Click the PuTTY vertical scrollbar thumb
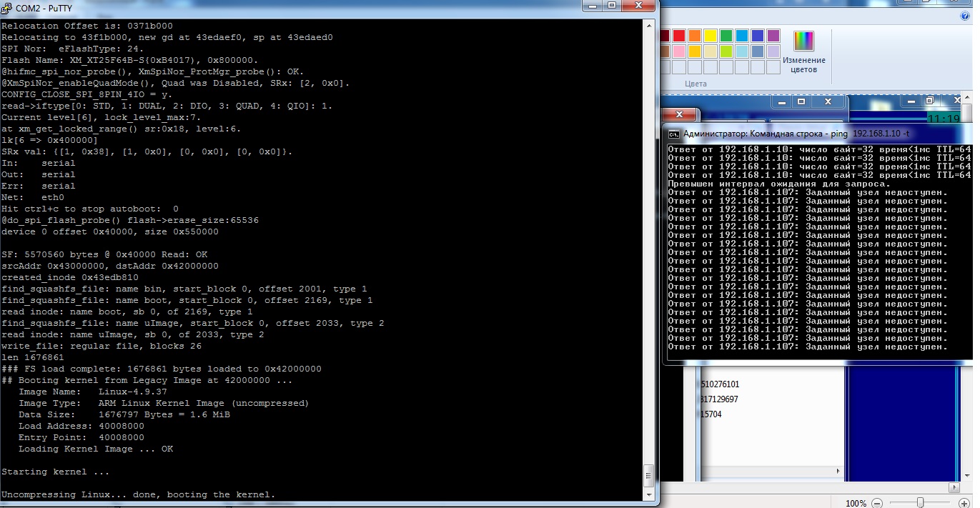 tap(649, 474)
